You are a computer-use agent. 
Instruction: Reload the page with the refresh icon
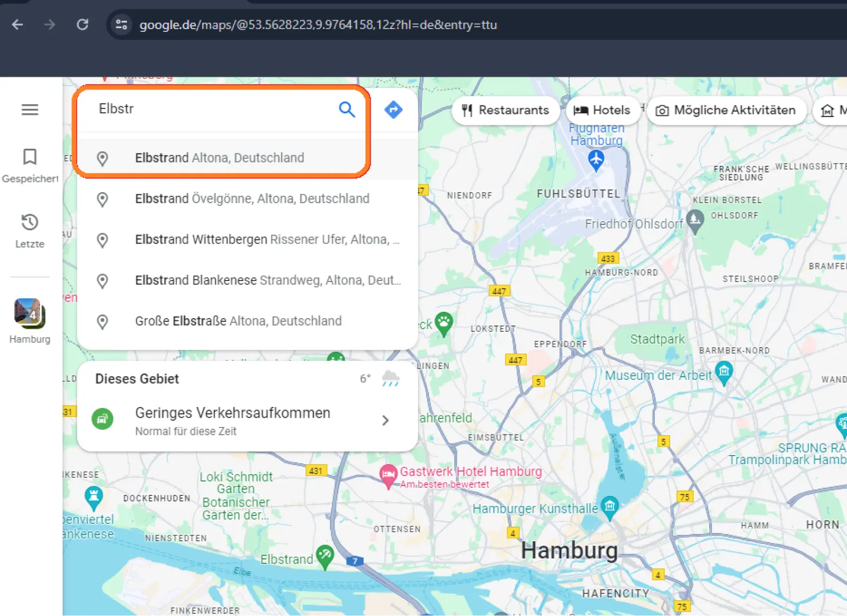point(83,24)
